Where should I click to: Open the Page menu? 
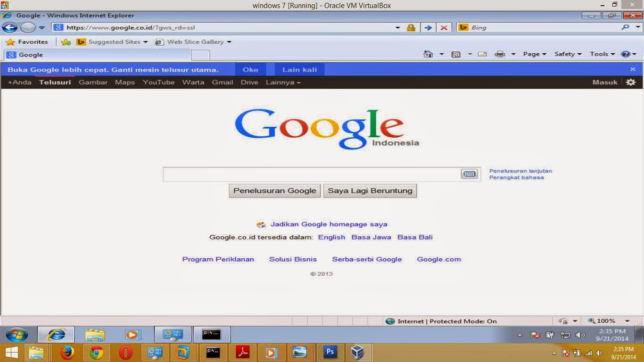[535, 54]
